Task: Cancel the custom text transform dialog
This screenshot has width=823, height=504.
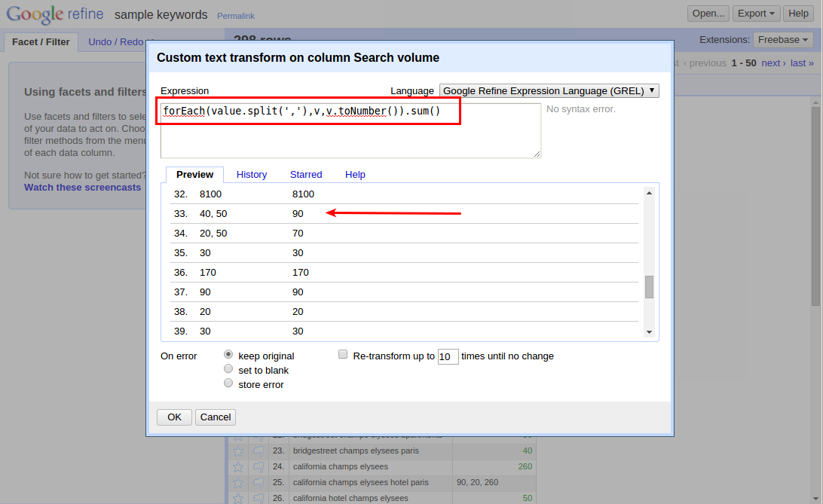Action: click(x=216, y=417)
